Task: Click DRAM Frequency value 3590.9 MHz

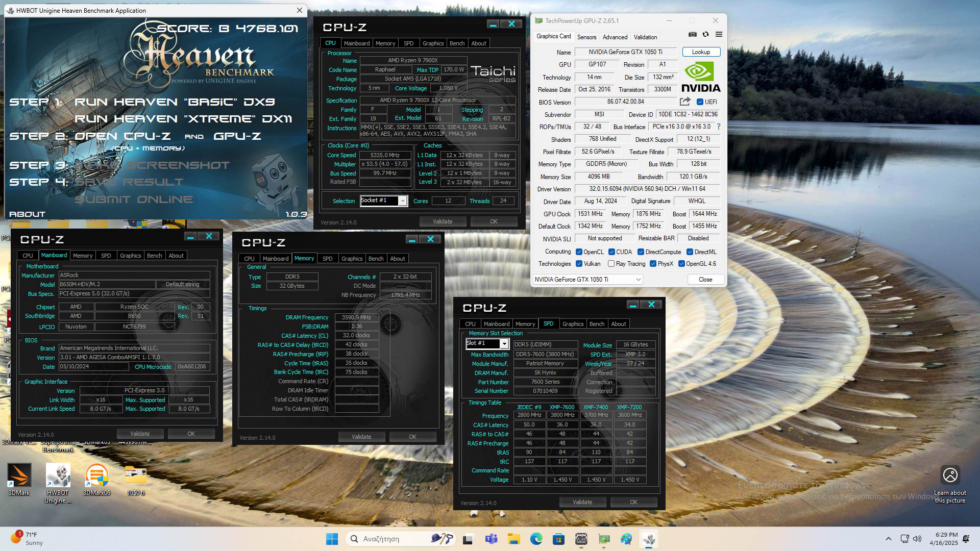Action: tap(356, 317)
